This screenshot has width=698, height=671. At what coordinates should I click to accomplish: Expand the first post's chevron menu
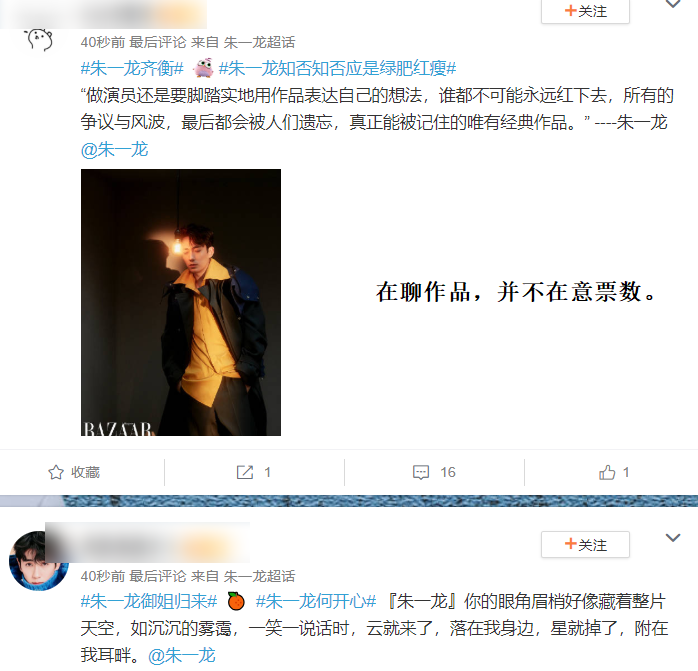tap(673, 4)
